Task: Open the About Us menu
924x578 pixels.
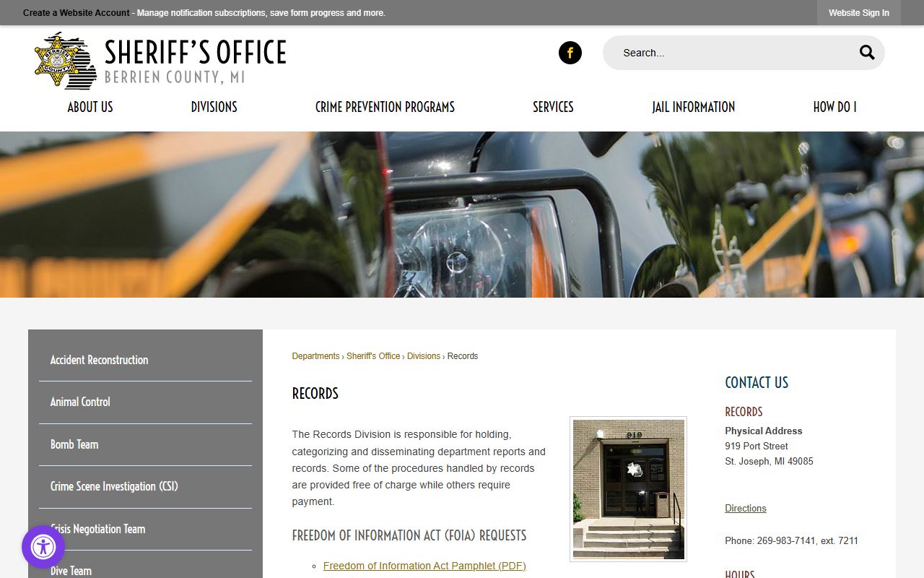Action: [90, 107]
